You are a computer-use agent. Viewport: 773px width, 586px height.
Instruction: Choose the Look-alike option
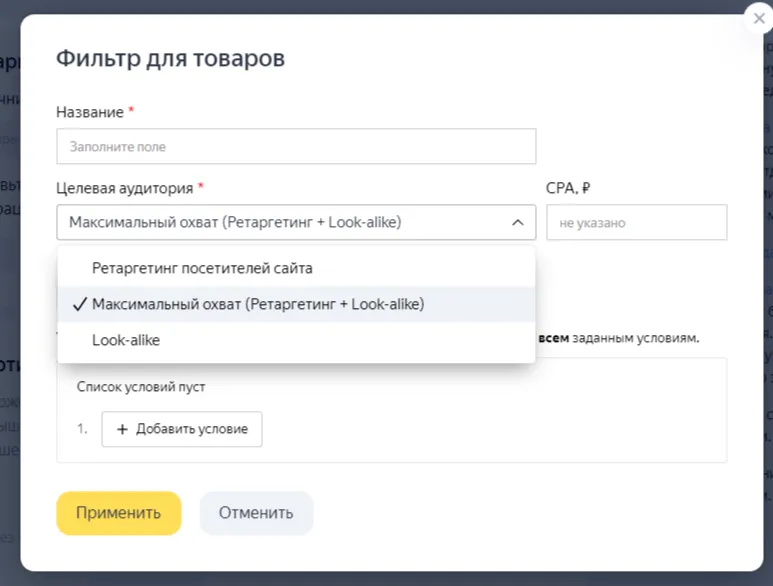[296, 340]
